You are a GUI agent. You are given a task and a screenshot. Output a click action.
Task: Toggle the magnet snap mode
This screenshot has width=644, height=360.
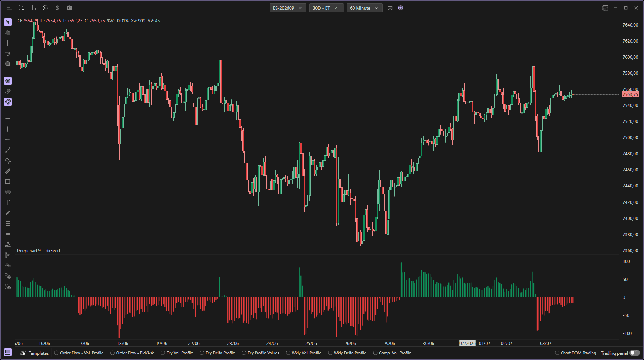pos(8,102)
